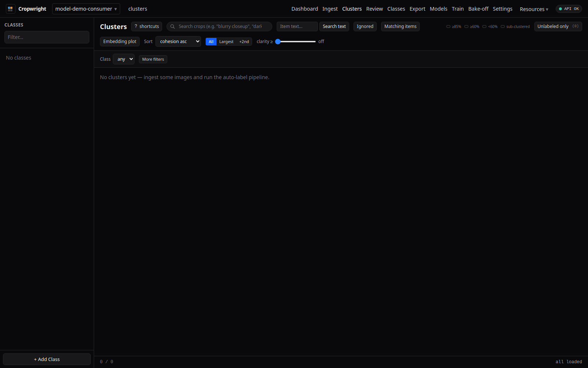
Task: Click the Cropwright logo icon
Action: coord(10,9)
